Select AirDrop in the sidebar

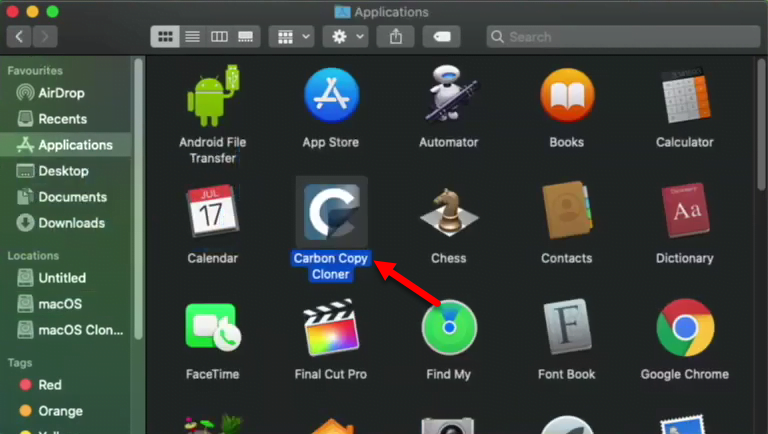coord(66,93)
